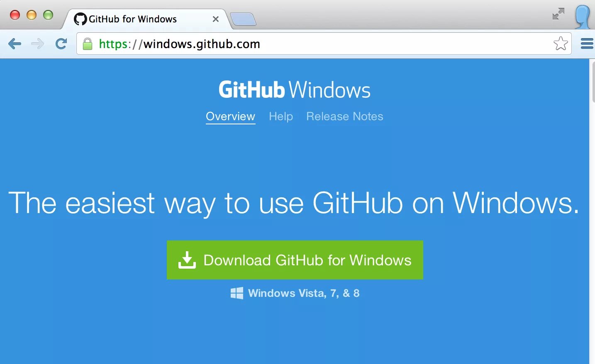The image size is (595, 364).
Task: Open a new browser tab
Action: click(x=243, y=19)
